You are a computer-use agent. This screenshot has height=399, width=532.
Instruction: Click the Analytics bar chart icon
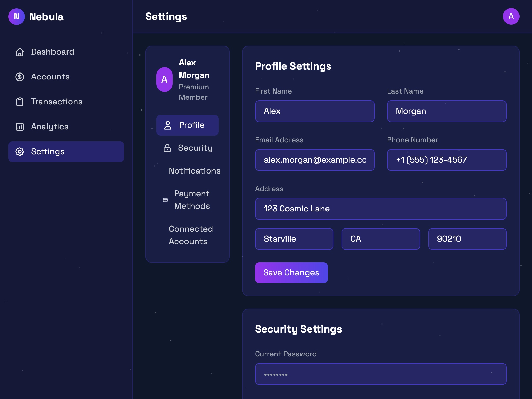(20, 127)
